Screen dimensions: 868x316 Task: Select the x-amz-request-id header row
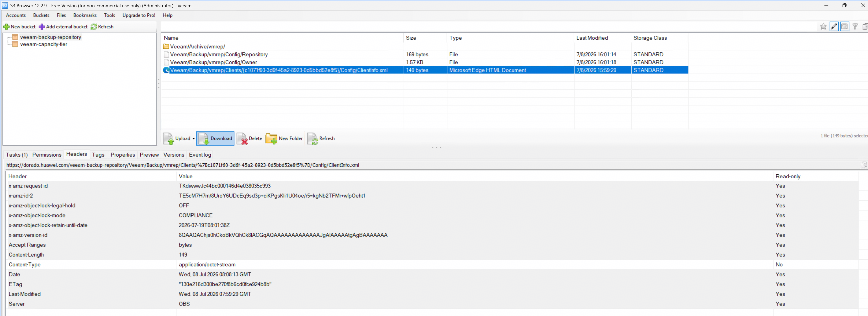[432, 186]
